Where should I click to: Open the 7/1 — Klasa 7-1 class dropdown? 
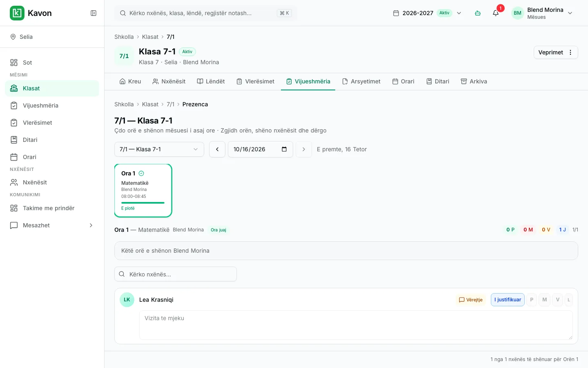[159, 149]
